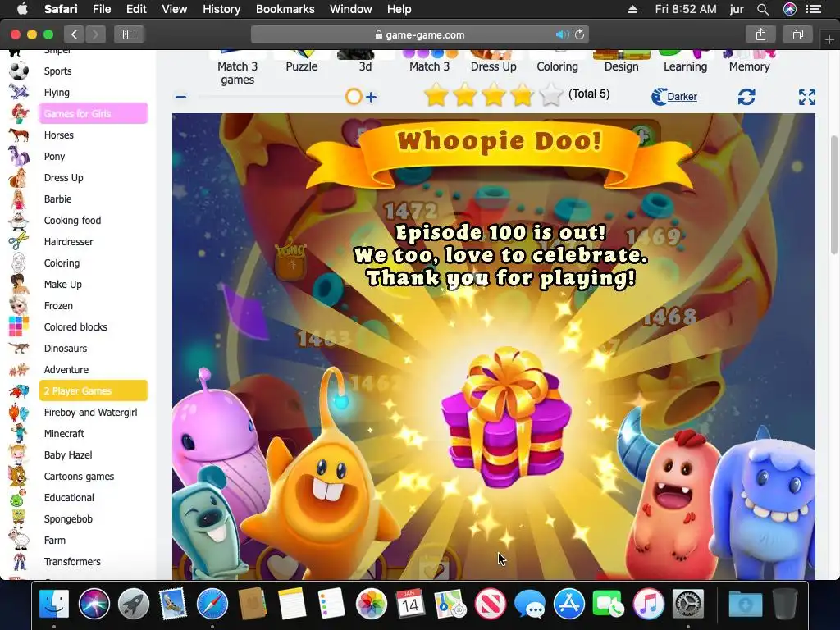
Task: Show the Safari sidebar
Action: pos(129,34)
